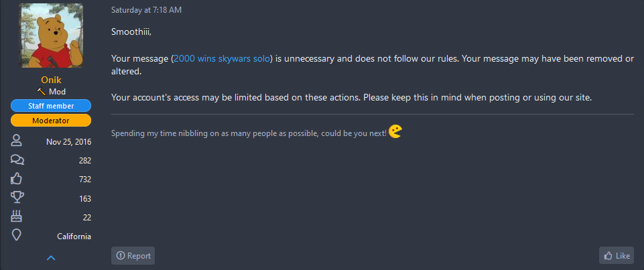Click the 163 trophy points value
This screenshot has height=270, width=644.
(85, 199)
